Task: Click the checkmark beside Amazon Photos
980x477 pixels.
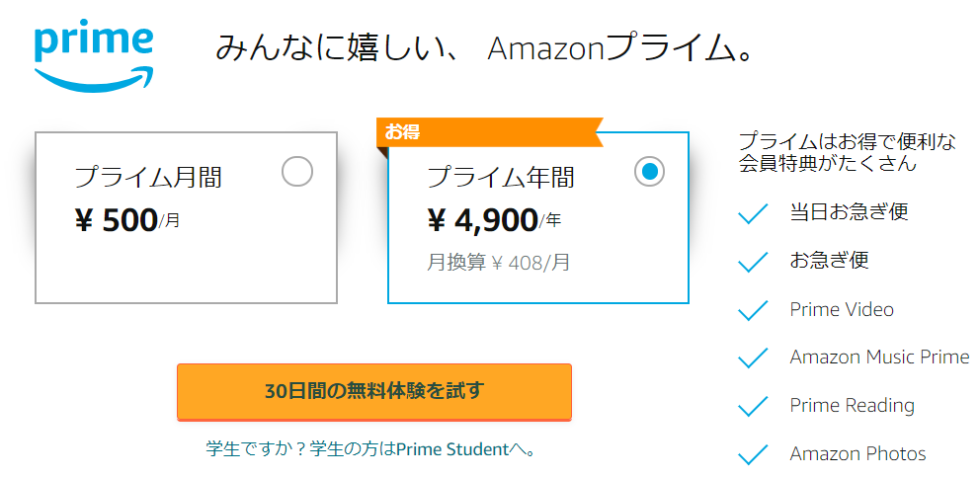Action: coord(754,454)
